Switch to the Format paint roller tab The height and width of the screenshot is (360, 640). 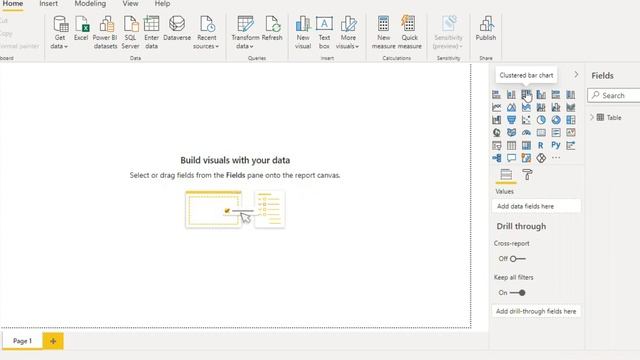click(527, 175)
